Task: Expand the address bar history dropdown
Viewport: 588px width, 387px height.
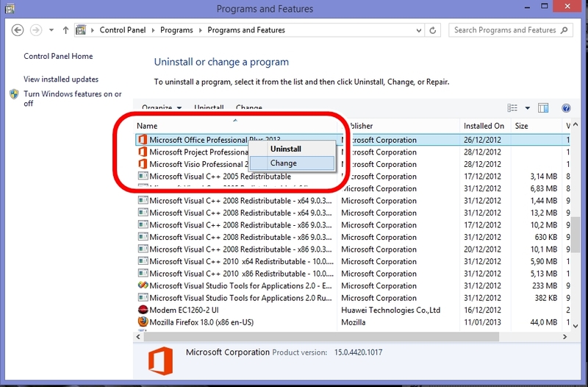Action: [x=418, y=30]
